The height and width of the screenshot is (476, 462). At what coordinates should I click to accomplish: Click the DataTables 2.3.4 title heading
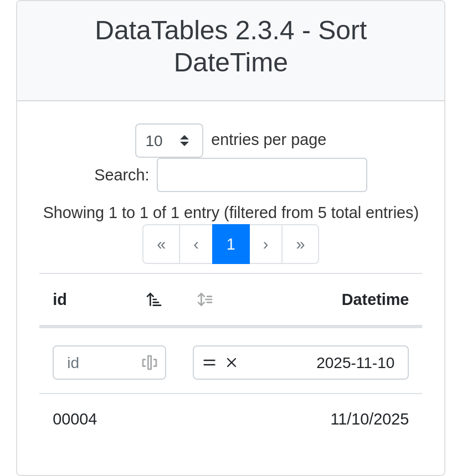point(230,46)
